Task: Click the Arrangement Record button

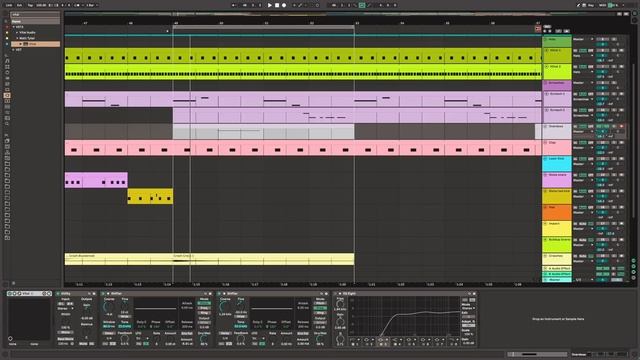Action: coord(284,5)
